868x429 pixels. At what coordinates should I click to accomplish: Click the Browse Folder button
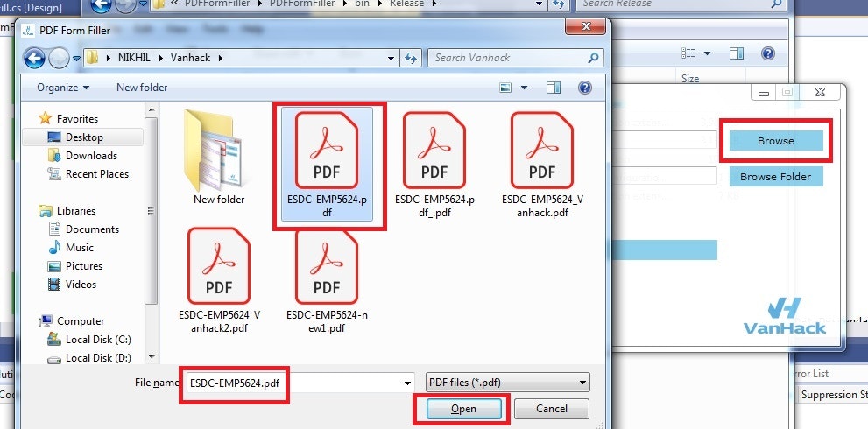click(775, 177)
